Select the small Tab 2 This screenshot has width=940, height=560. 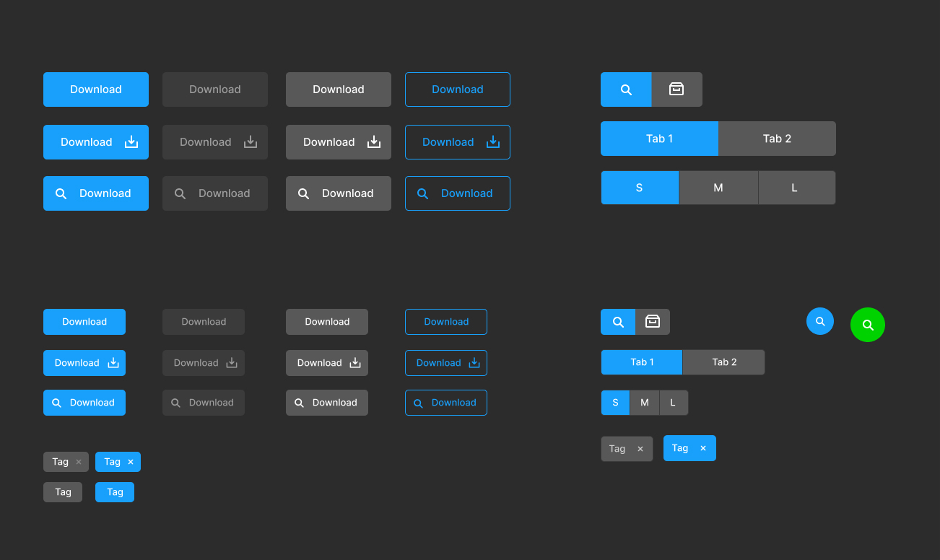point(724,362)
